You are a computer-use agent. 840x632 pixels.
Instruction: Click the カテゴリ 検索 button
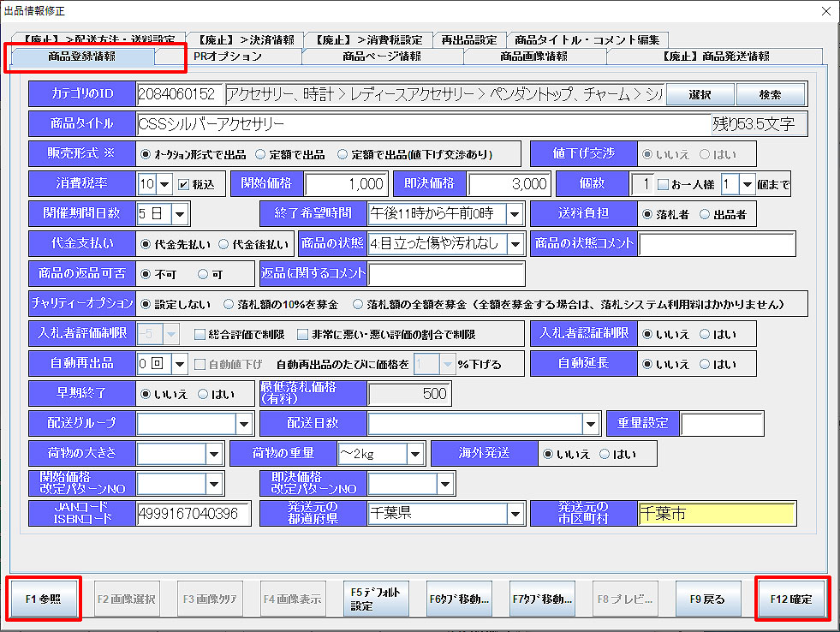(x=770, y=94)
